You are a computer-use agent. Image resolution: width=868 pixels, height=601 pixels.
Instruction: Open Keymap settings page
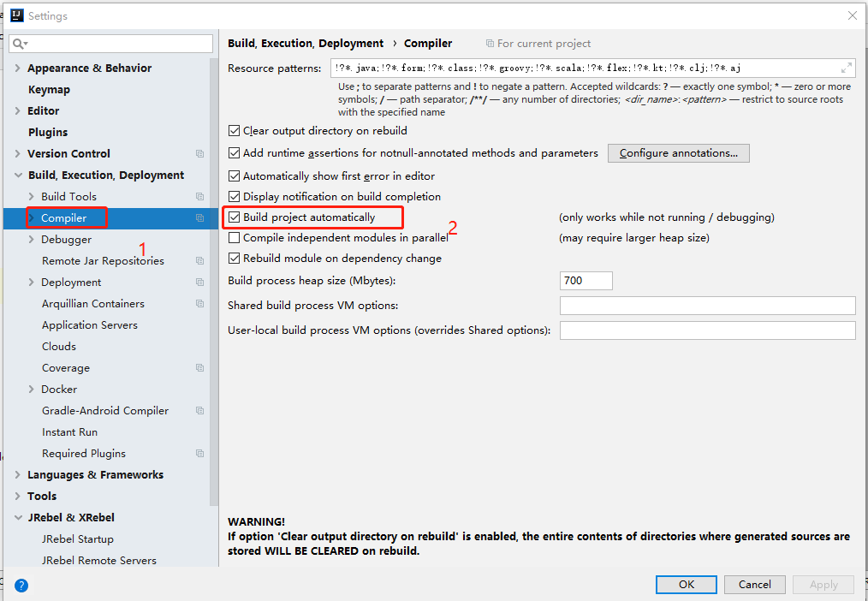click(x=50, y=90)
